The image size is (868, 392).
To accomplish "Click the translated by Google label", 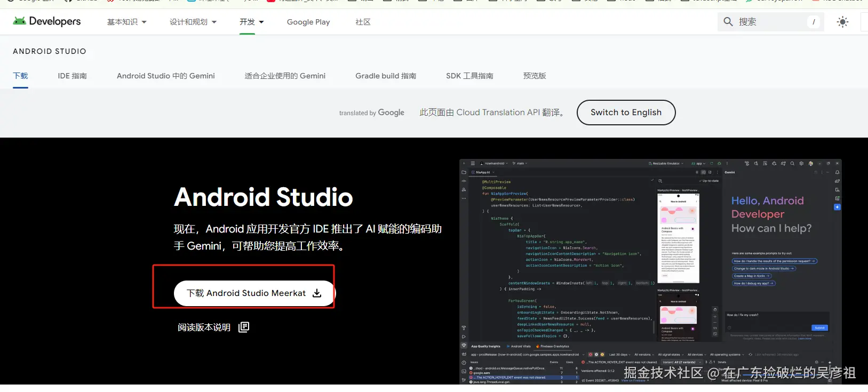I will pos(372,113).
